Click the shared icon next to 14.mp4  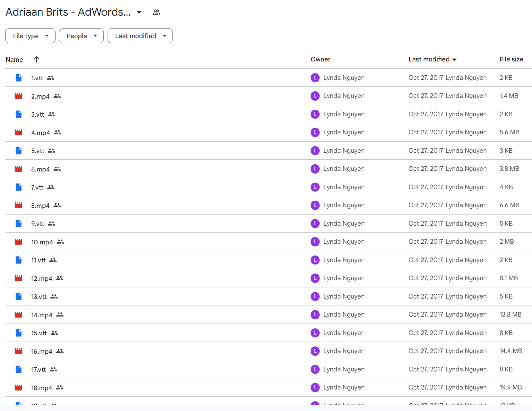[x=60, y=314]
